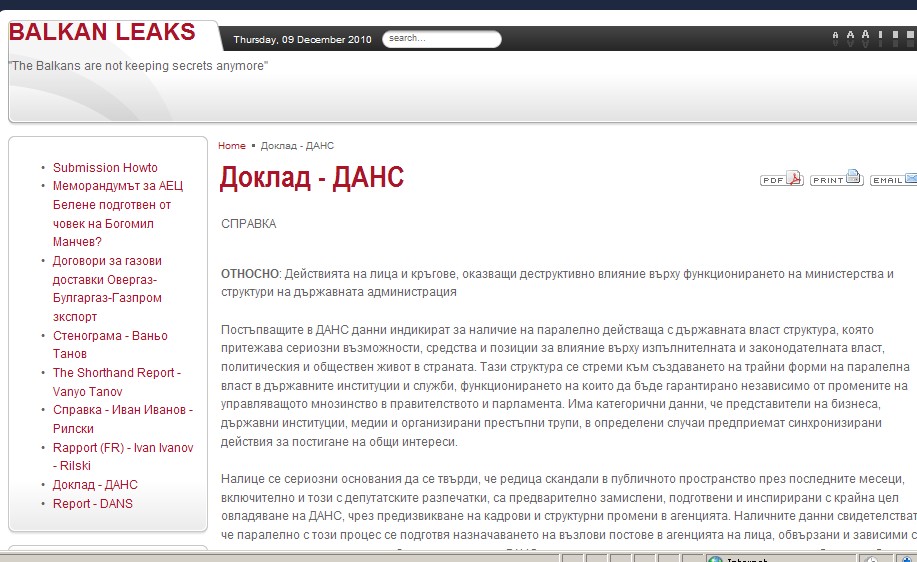The image size is (917, 562).
Task: Open the Доклад - ДАНС sidebar link
Action: [95, 485]
